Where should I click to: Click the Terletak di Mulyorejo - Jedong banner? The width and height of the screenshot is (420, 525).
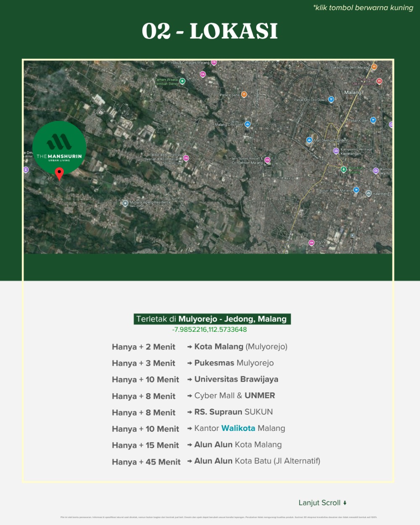[212, 319]
